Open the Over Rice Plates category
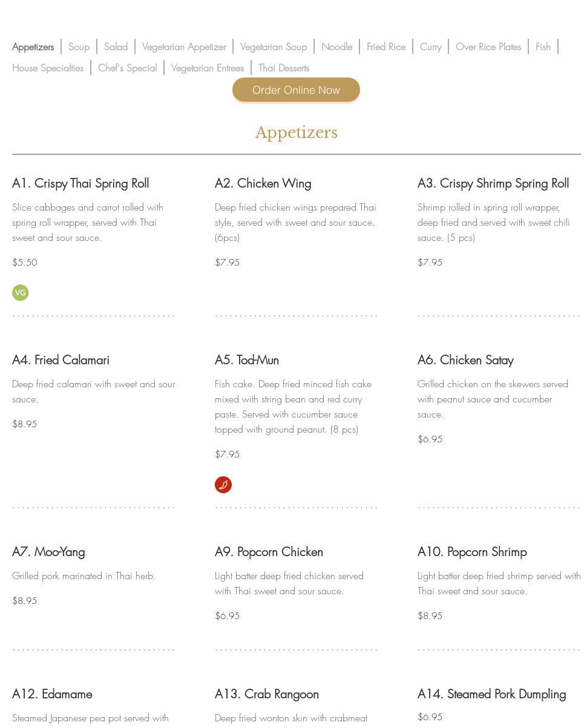 [x=488, y=47]
